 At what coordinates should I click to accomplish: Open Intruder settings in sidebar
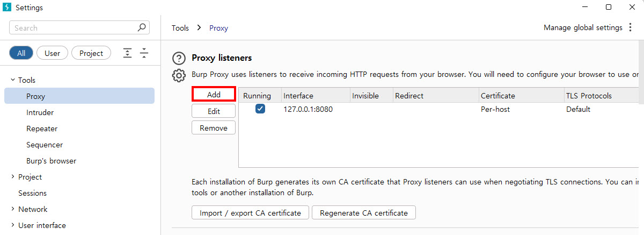40,112
